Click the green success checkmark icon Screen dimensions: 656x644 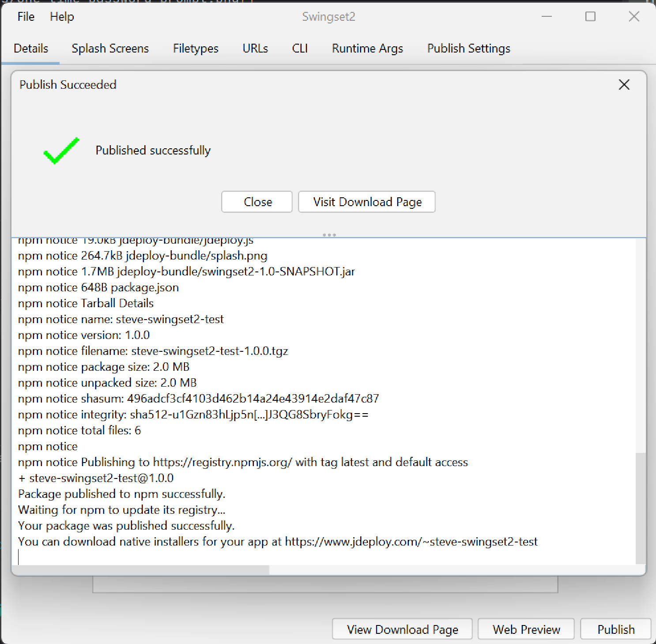click(60, 151)
